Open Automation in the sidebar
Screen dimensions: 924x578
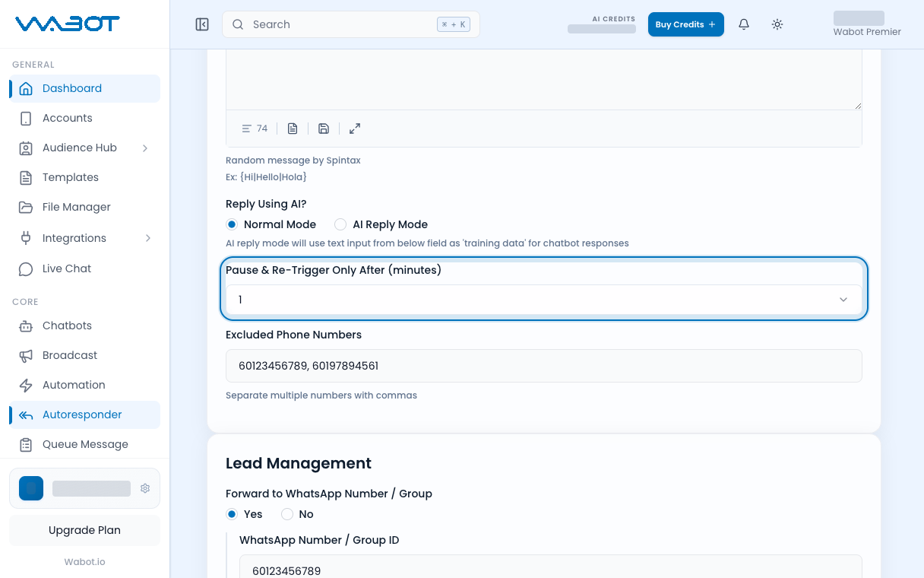pos(84,385)
